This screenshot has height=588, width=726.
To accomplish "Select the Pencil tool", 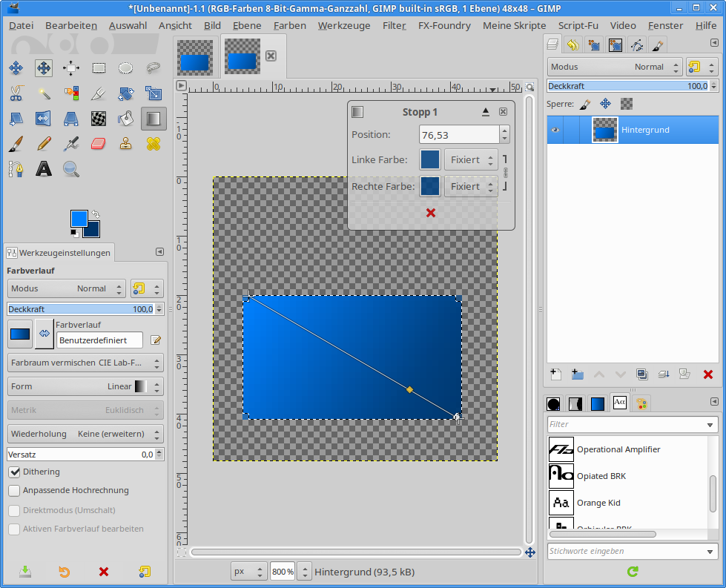I will coord(44,143).
